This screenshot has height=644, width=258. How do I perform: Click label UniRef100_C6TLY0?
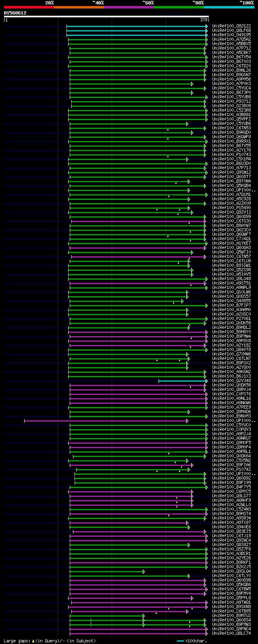(231, 575)
